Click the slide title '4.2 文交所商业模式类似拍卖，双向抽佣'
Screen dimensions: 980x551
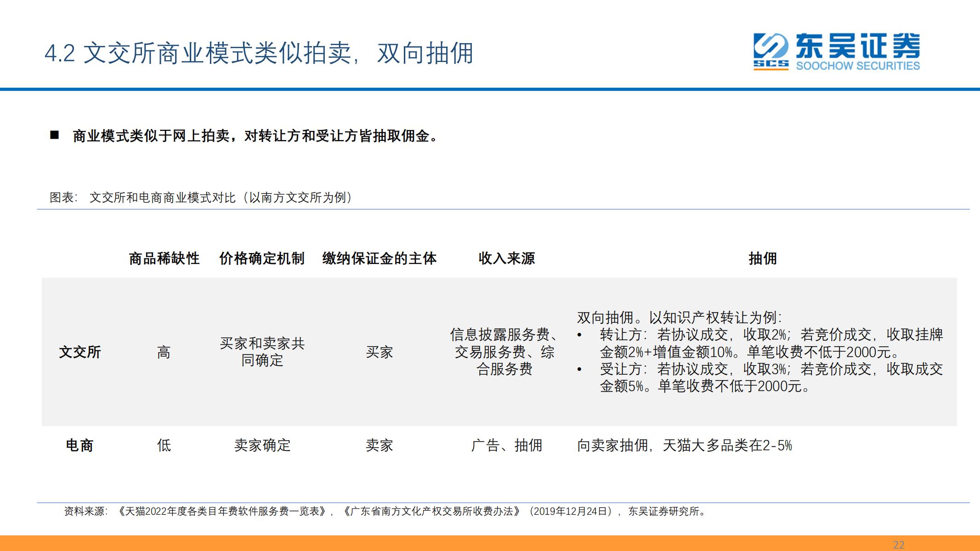coord(259,53)
